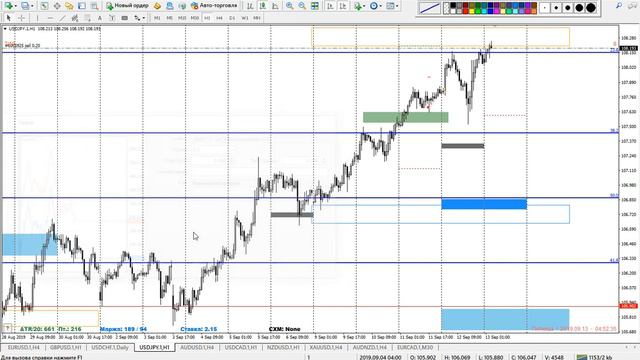The height and width of the screenshot is (360, 640).
Task: Switch to candlestick chart type
Action: (263, 6)
